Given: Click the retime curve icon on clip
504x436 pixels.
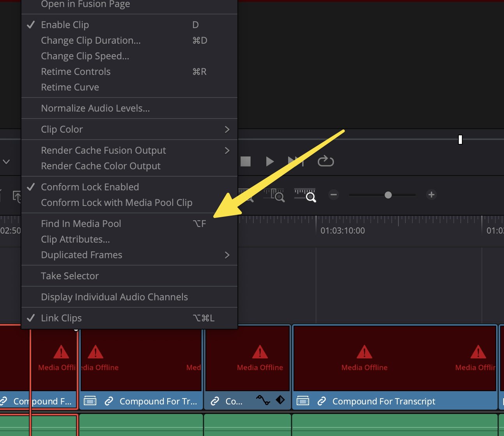Looking at the screenshot, I should pos(263,400).
